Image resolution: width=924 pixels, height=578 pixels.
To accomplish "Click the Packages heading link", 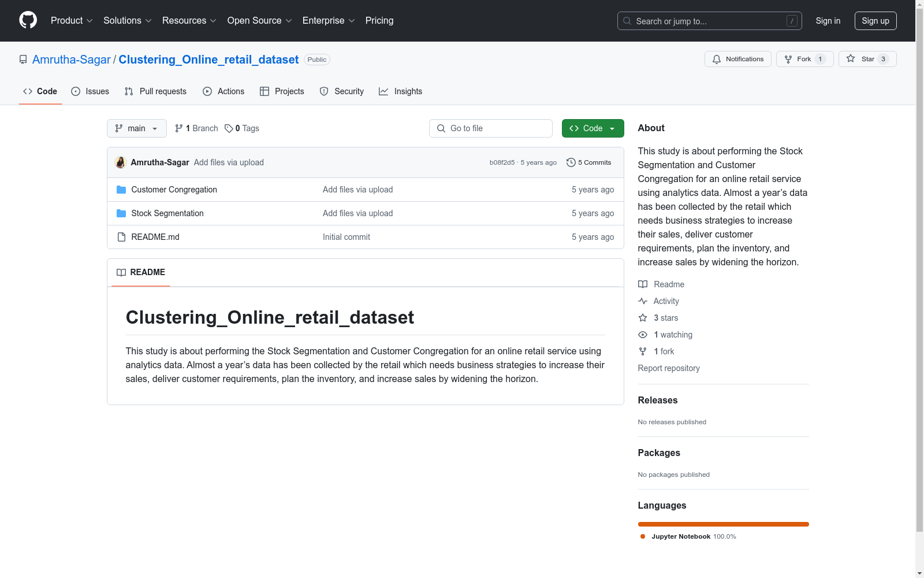I will point(659,453).
